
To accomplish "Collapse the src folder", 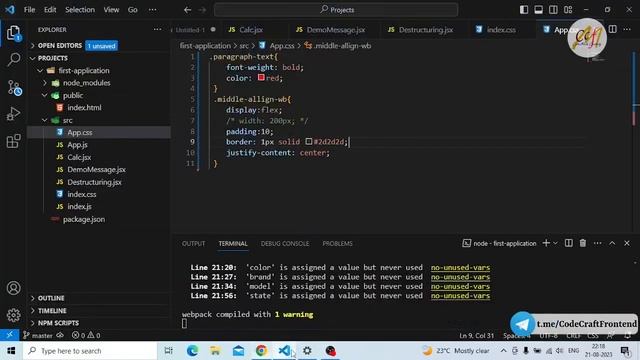I will 67,120.
